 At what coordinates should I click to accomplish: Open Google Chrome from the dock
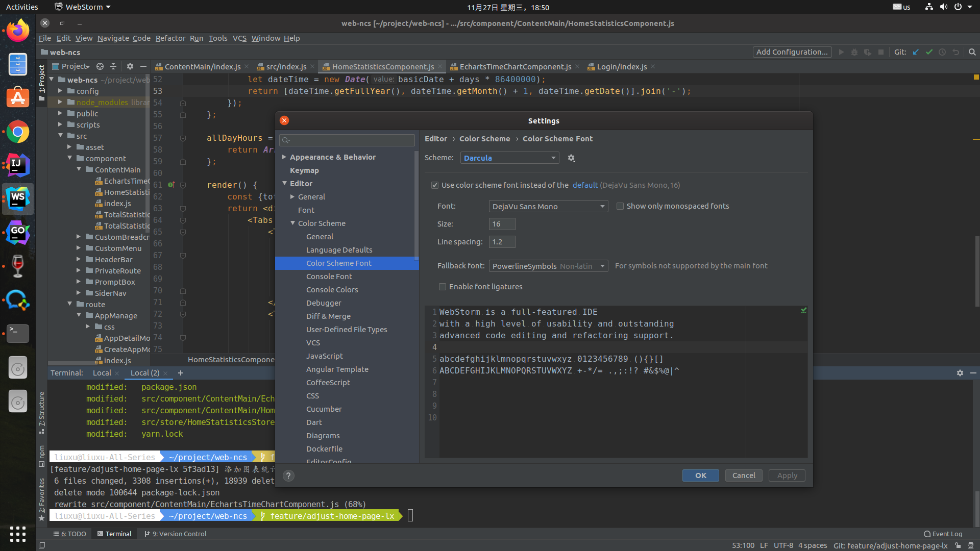click(x=18, y=132)
